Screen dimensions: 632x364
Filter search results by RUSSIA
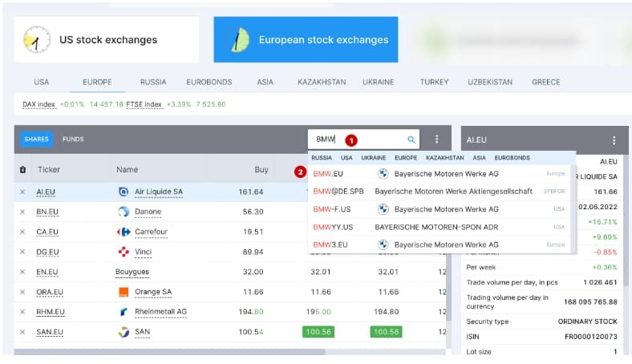tap(322, 158)
